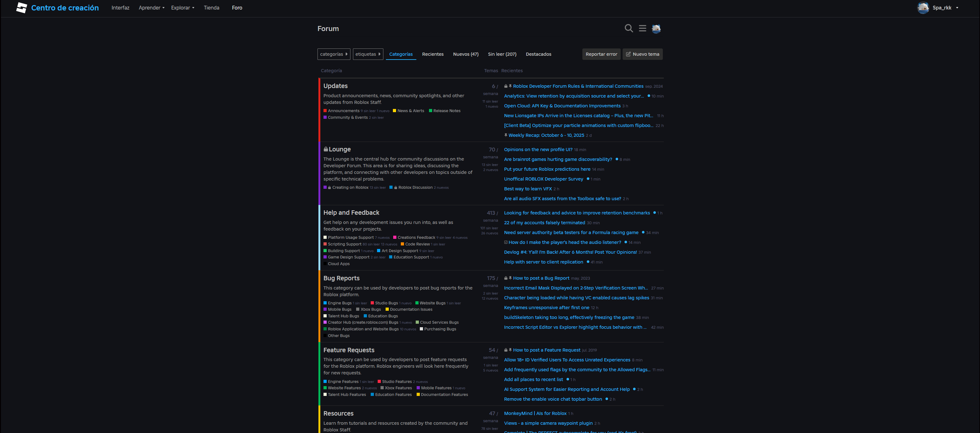Click pin icon next to Weekly Recap

[x=506, y=135]
